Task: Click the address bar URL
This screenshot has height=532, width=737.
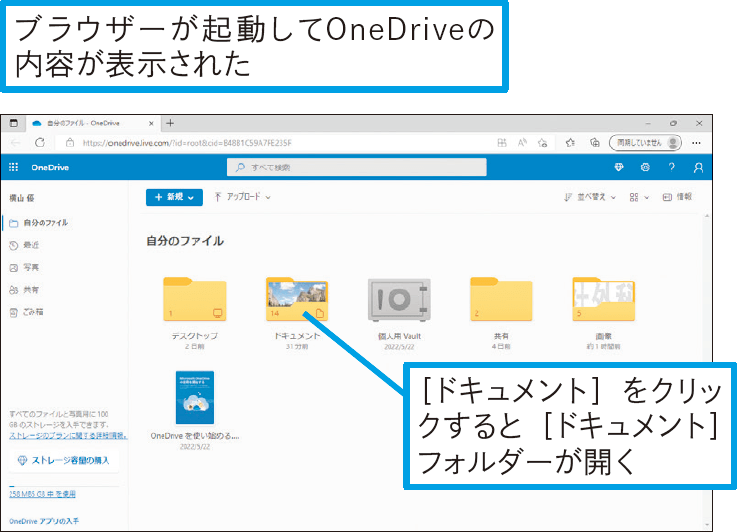Action: [x=187, y=143]
